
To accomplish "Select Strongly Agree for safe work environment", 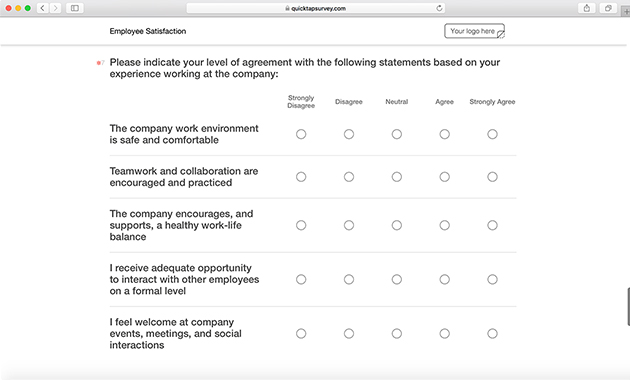I will tap(492, 134).
